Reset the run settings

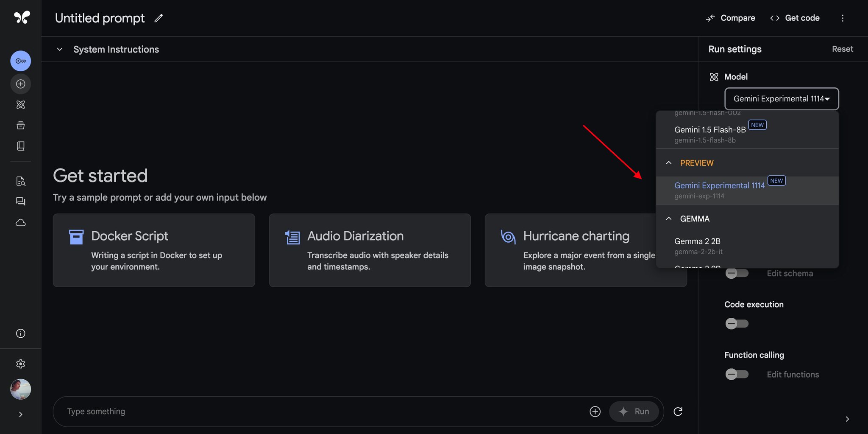[842, 49]
